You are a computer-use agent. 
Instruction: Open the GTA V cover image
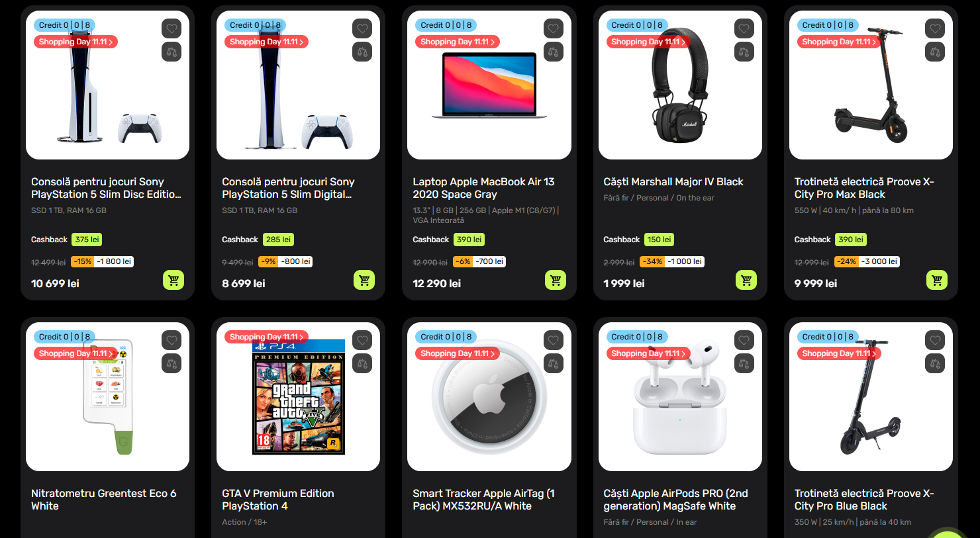299,397
